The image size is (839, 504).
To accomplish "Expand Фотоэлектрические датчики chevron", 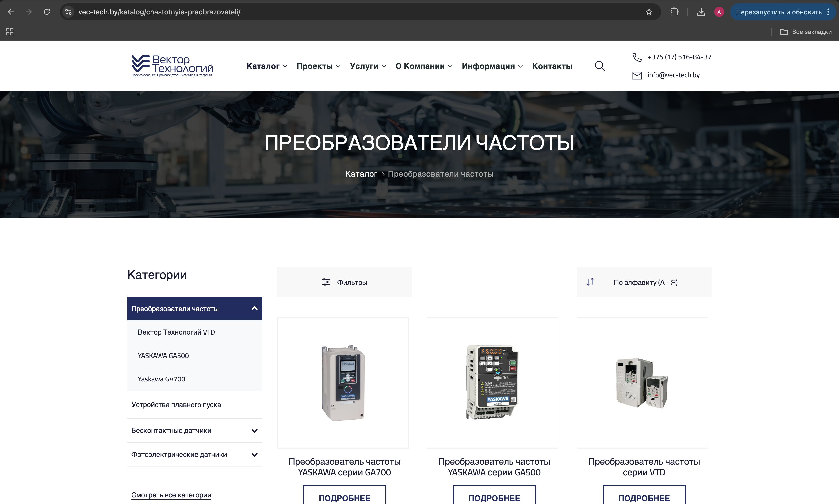I will pos(254,454).
